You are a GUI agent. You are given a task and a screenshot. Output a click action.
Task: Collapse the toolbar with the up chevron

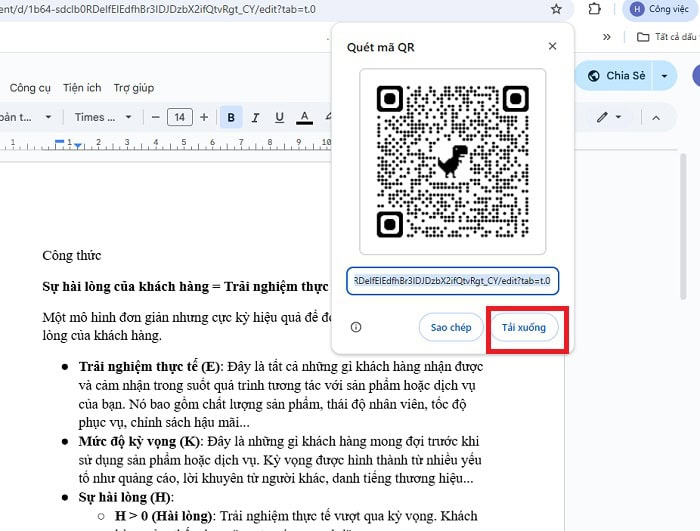[x=656, y=118]
